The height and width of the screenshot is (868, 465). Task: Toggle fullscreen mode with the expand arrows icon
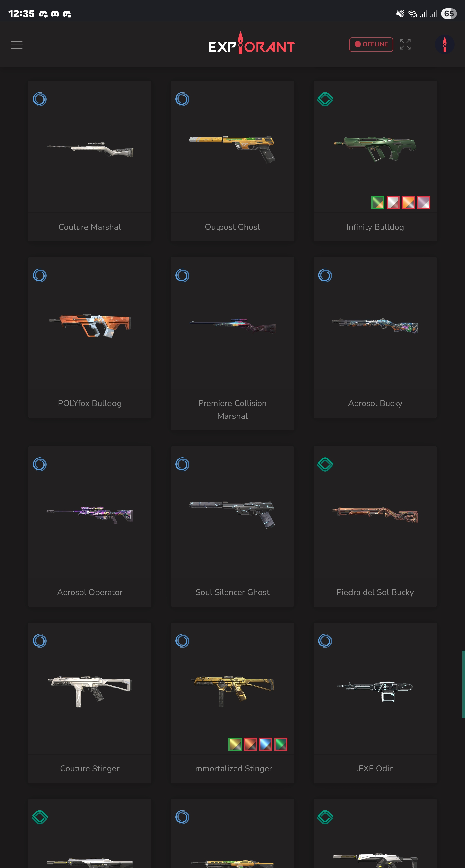click(x=405, y=44)
